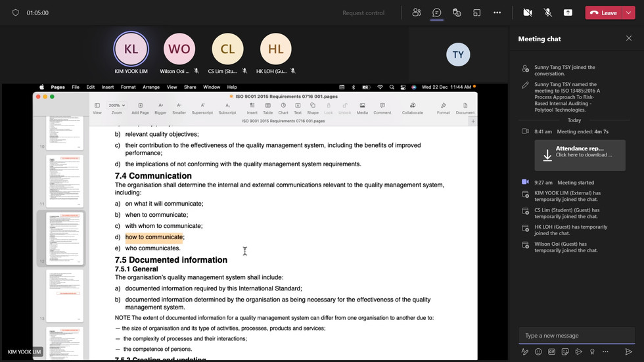This screenshot has height=362, width=644.
Task: Open the Window menu in Pages
Action: point(212,87)
